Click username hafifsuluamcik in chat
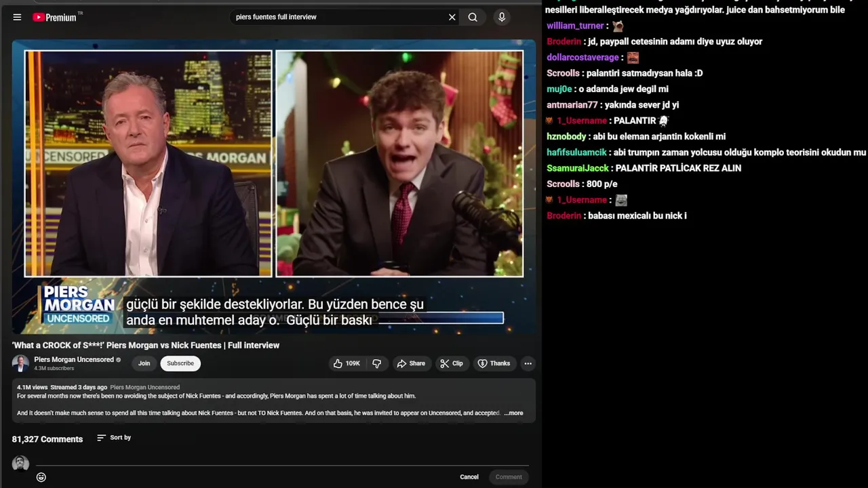This screenshot has height=488, width=868. [576, 152]
